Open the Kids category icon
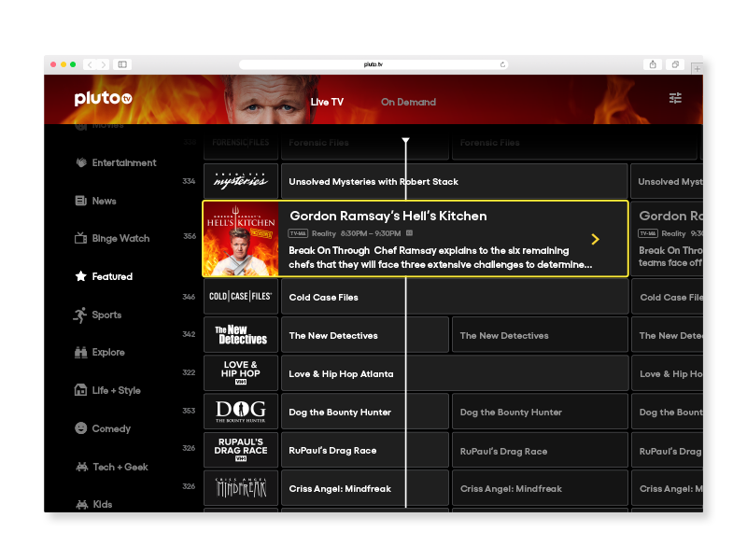The height and width of the screenshot is (560, 747). 84,504
